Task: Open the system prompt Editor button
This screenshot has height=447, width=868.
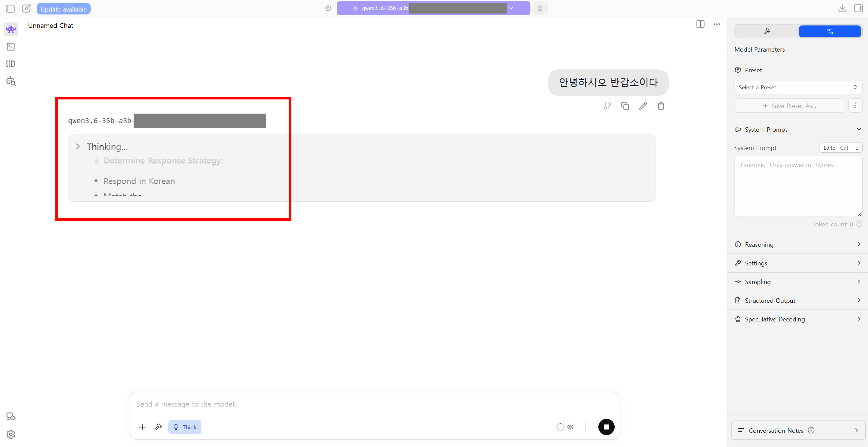Action: 840,148
